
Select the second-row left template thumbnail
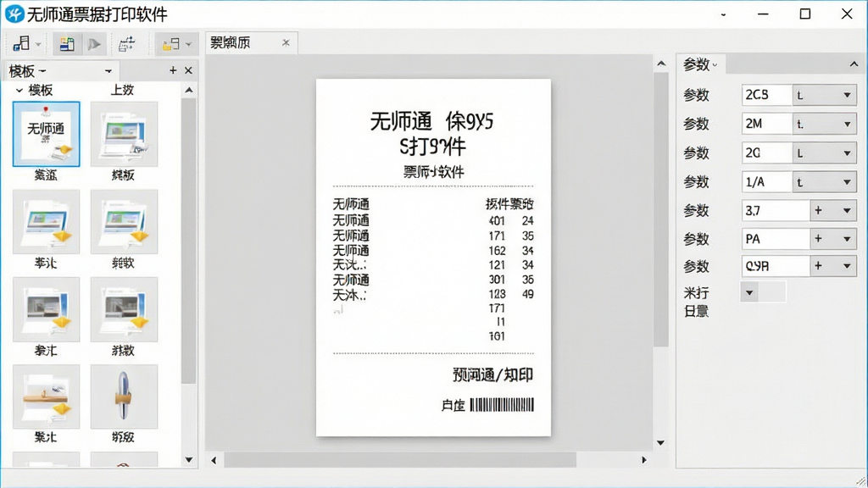tap(46, 222)
